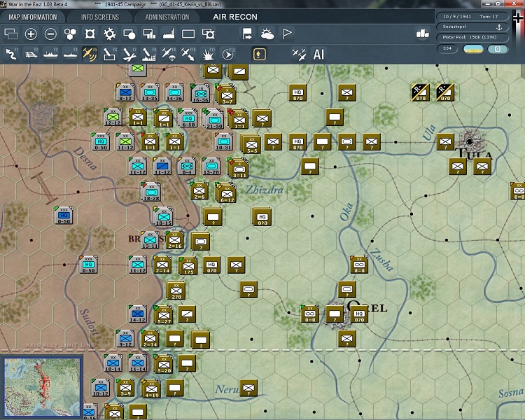Select green unit marked 12-12
The image size is (525, 420).
[x=113, y=117]
